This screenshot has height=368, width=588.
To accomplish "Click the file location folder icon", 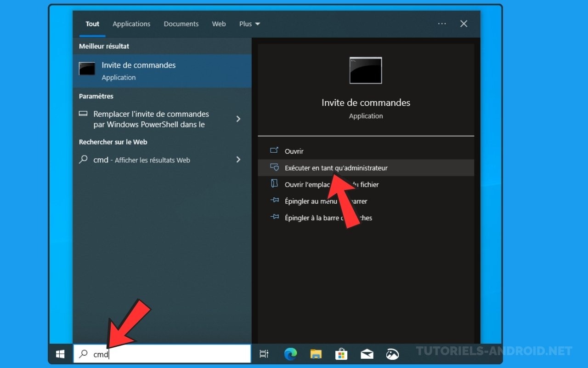I will pos(274,184).
